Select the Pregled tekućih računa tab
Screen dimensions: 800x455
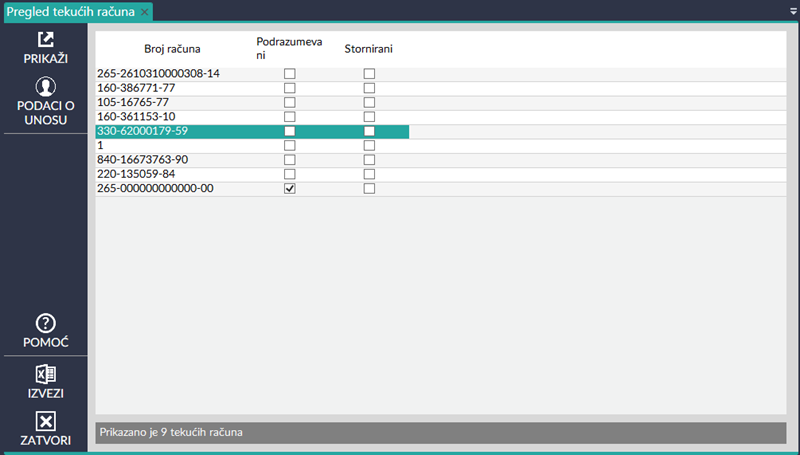[x=70, y=12]
